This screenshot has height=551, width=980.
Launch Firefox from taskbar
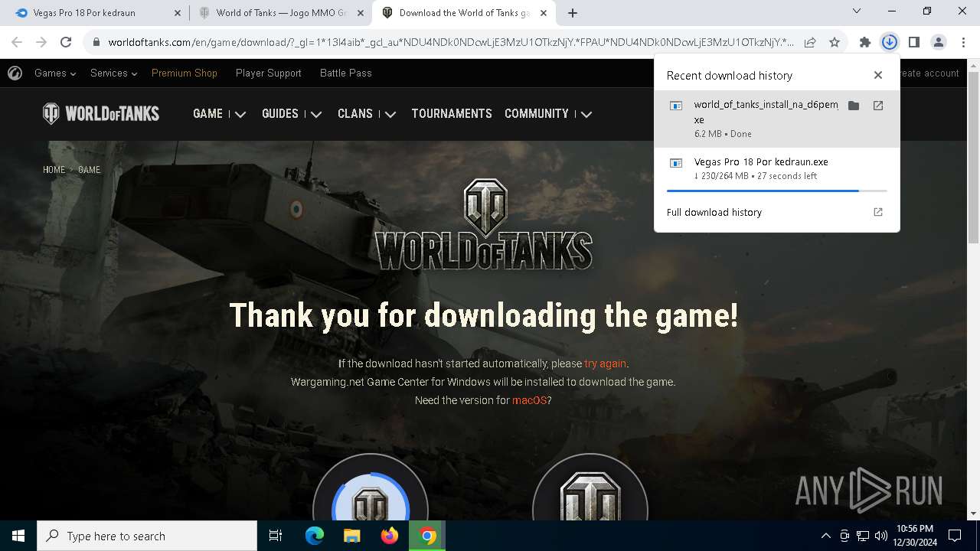click(x=390, y=536)
